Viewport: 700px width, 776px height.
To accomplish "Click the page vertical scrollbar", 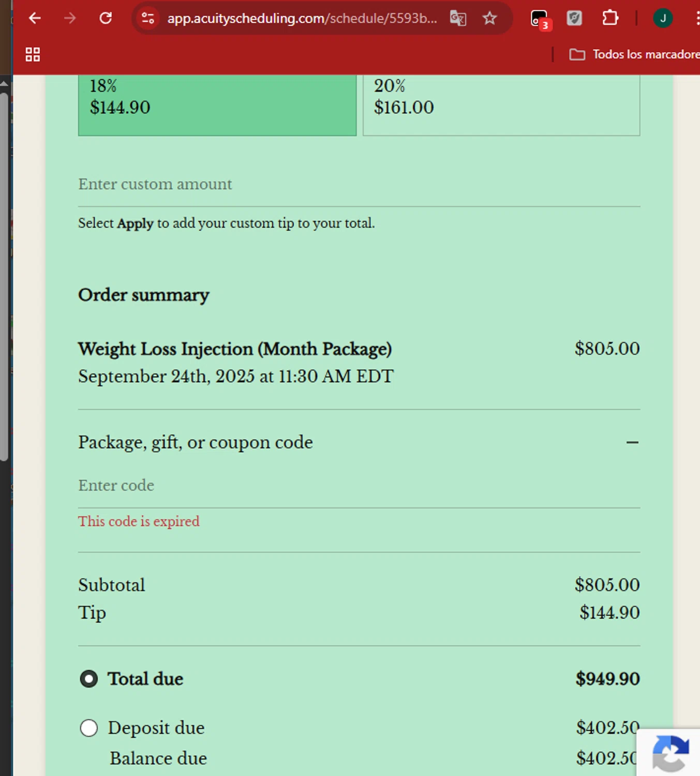I will [4, 277].
